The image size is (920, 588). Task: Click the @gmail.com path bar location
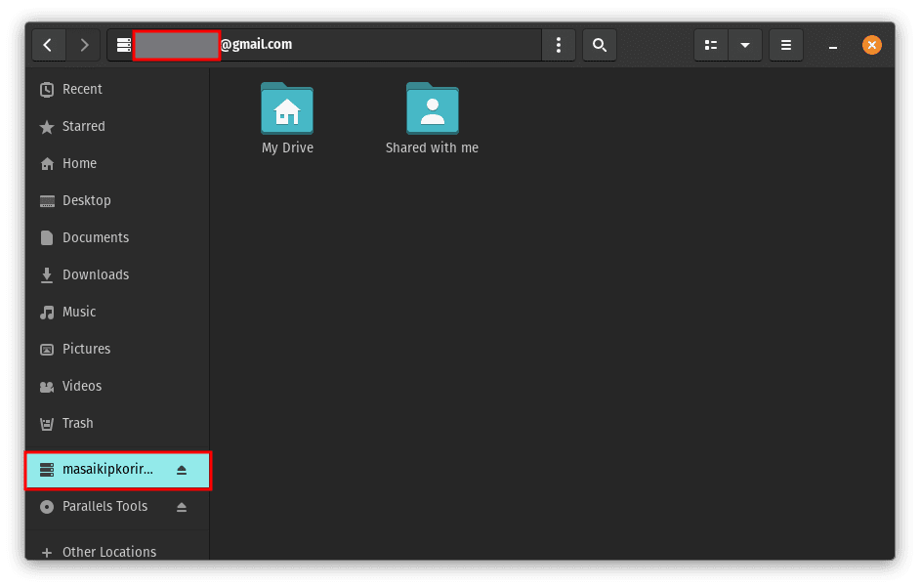[256, 45]
